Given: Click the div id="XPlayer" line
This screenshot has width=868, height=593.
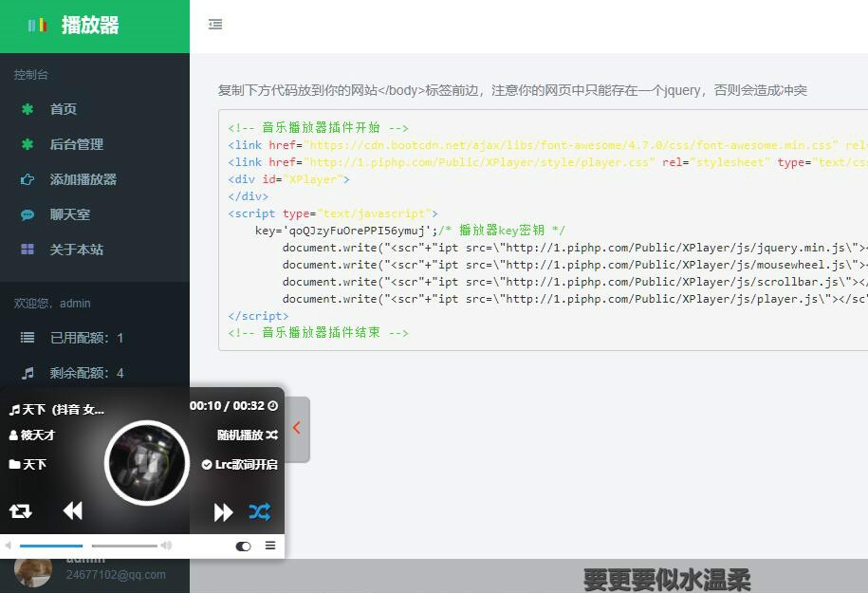Looking at the screenshot, I should (x=288, y=179).
